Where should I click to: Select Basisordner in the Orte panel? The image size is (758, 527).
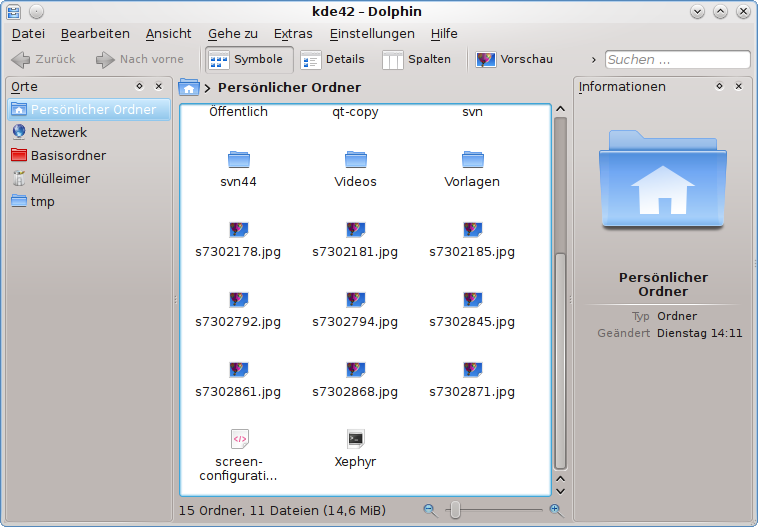[67, 155]
